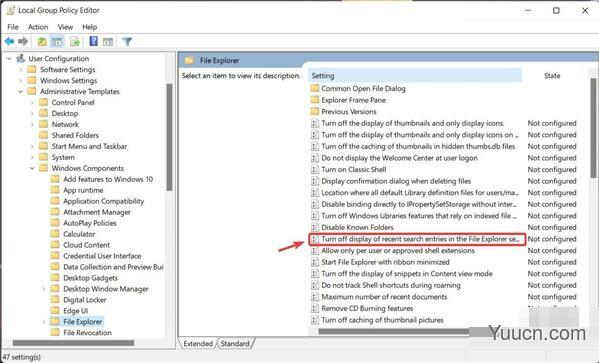
Task: Collapse the Windows Components node
Action: [x=32, y=169]
